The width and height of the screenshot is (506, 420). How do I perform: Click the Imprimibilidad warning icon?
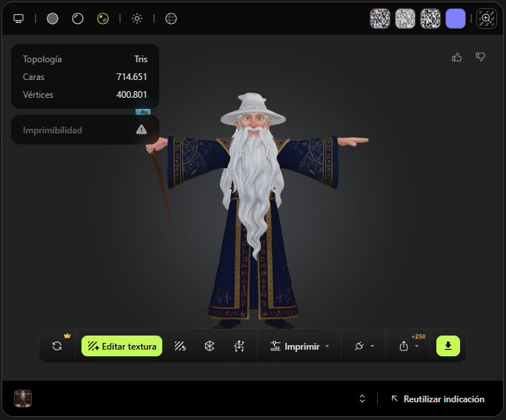click(142, 130)
